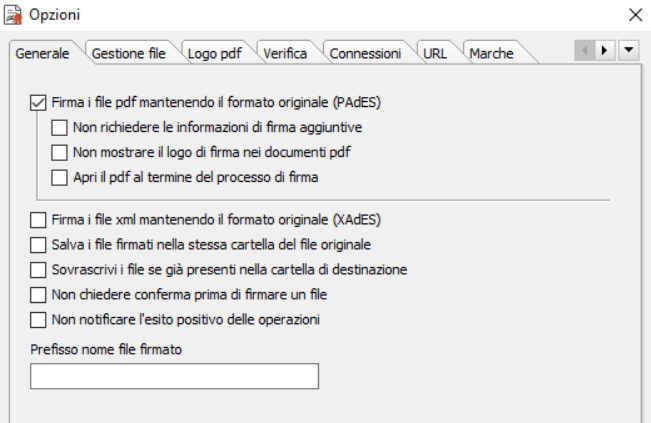Screen dimensions: 651x423
Task: Open the tab list dropdown arrow
Action: click(x=629, y=51)
